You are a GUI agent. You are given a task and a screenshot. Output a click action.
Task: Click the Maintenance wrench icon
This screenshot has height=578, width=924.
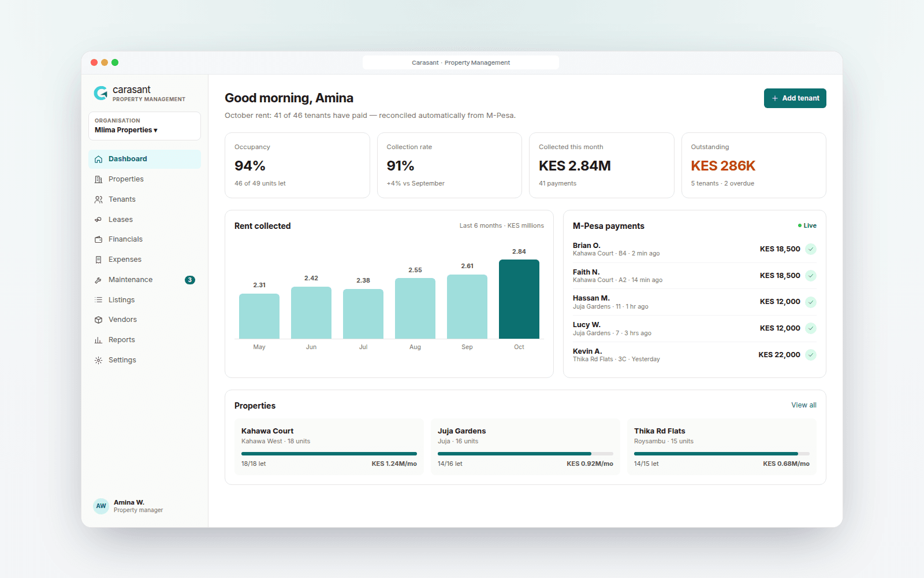pyautogui.click(x=98, y=280)
